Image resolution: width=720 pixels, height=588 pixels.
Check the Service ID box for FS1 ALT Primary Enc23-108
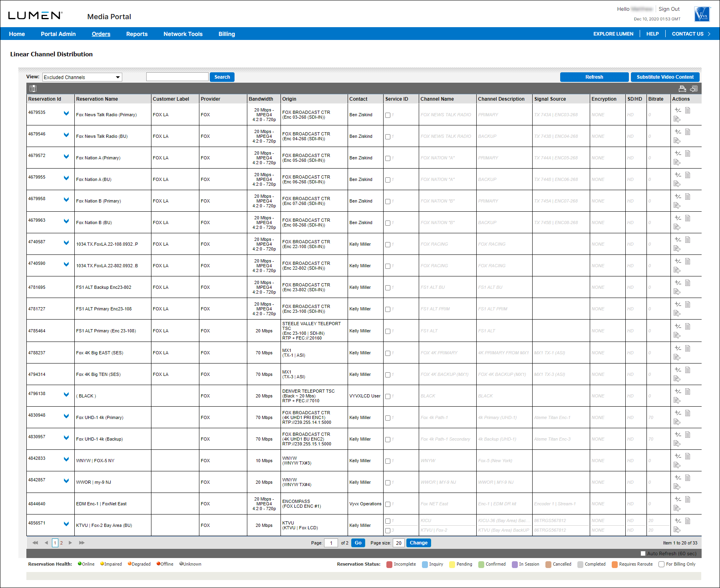(388, 310)
